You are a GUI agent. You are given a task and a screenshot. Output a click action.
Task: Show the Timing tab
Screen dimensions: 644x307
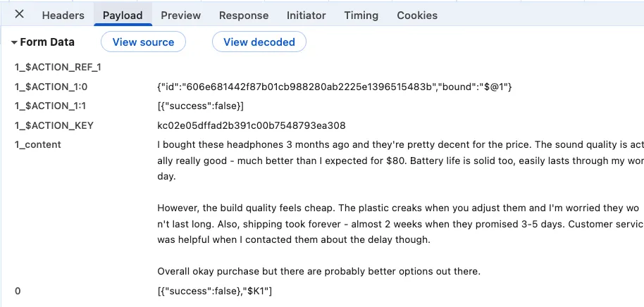(361, 15)
